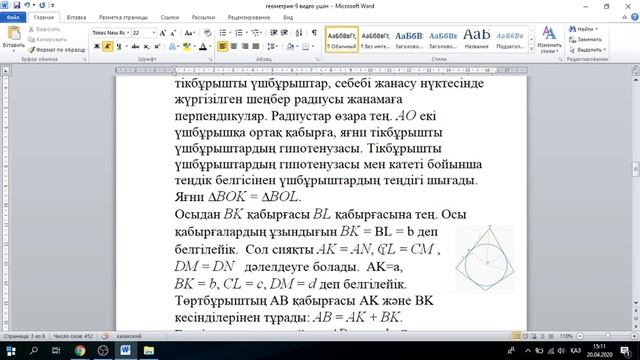Click the Copy (Копировать) command
640x360 pixels.
coord(47,40)
